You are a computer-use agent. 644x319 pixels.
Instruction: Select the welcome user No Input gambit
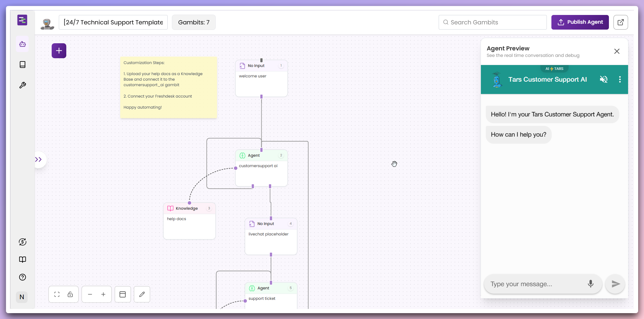coord(261,78)
